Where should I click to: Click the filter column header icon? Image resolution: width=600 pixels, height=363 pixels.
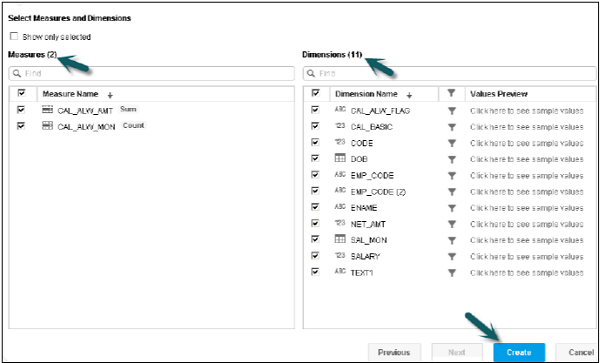pos(452,93)
